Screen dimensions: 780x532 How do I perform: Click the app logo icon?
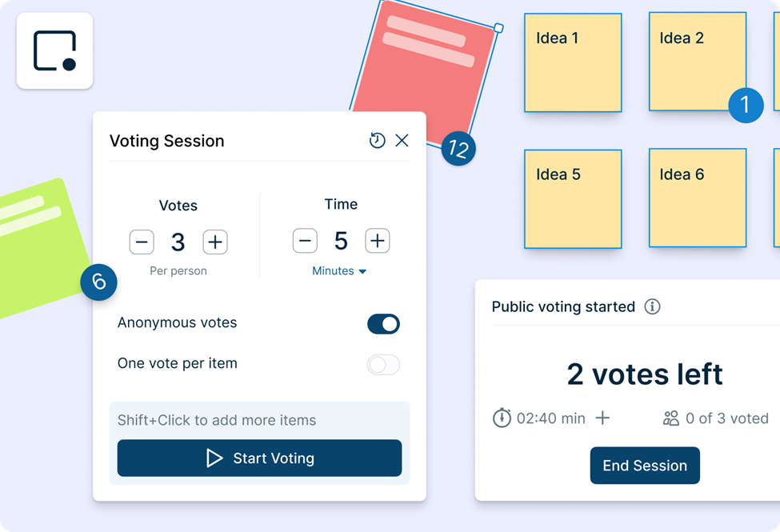click(x=54, y=51)
